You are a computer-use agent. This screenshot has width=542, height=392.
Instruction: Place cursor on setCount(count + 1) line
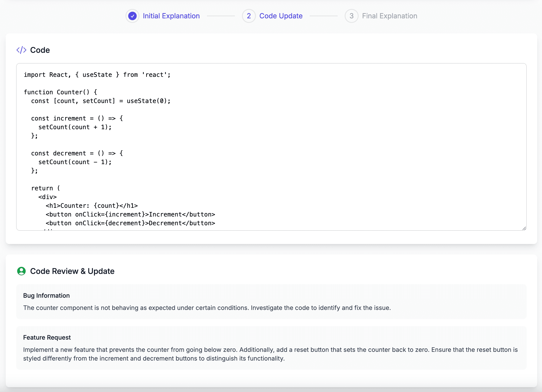[x=75, y=127]
